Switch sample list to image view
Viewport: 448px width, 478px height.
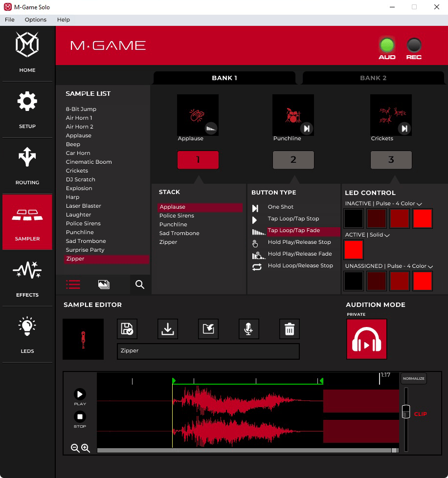pos(104,284)
